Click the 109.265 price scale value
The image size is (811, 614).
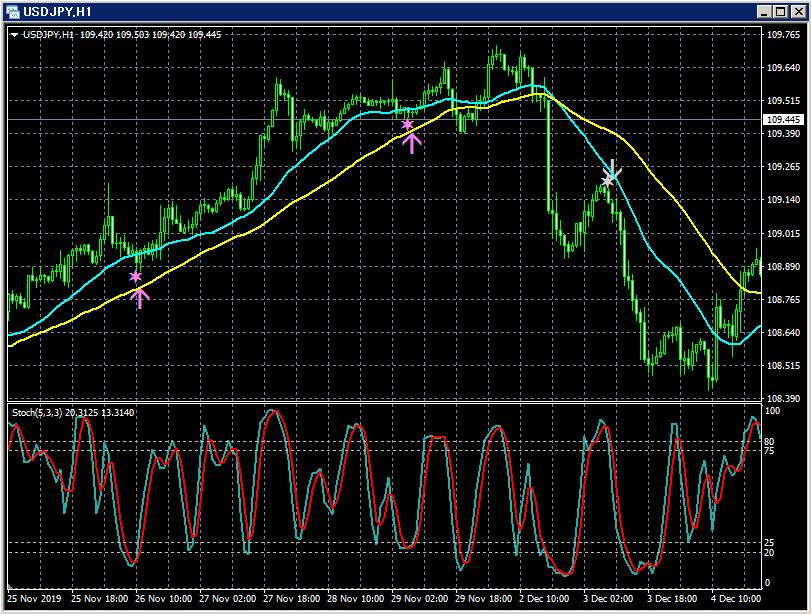click(783, 167)
